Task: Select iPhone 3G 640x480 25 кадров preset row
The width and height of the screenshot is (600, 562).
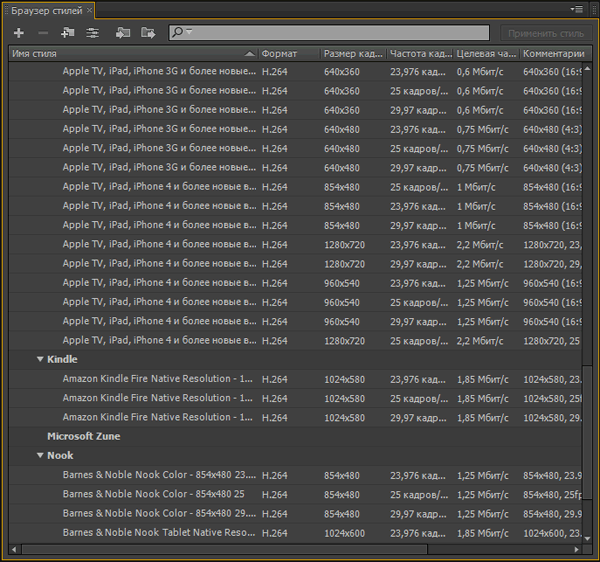Action: click(x=295, y=148)
